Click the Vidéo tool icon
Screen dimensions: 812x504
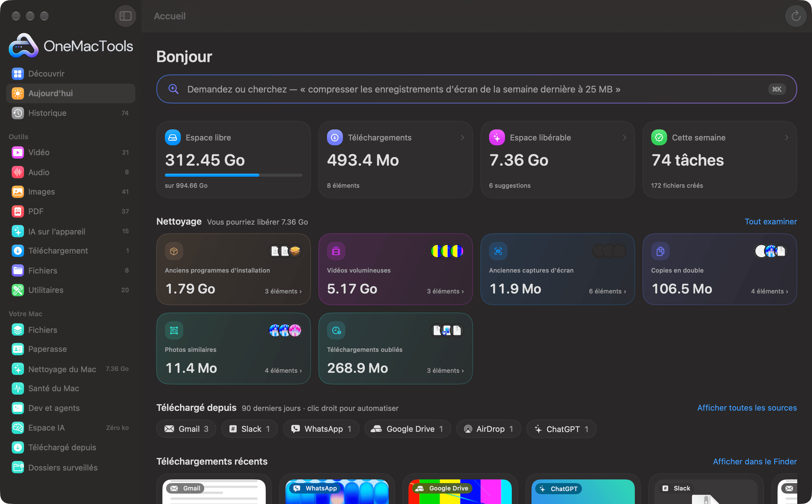click(18, 152)
